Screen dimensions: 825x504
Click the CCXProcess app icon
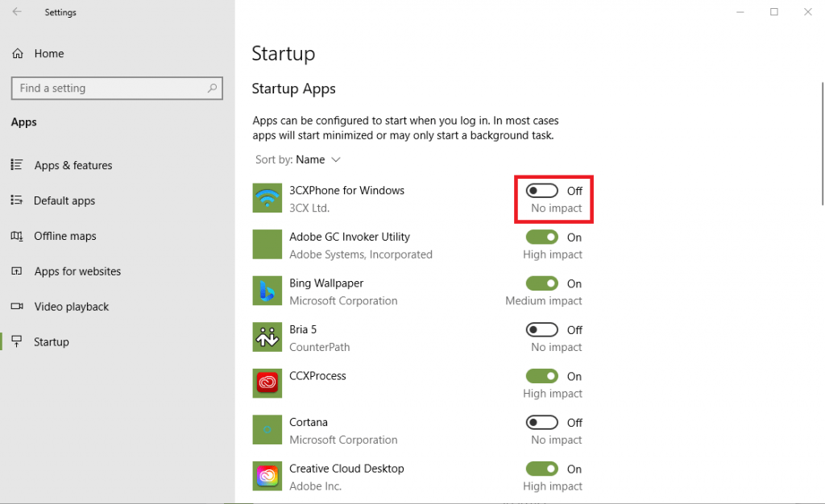coord(267,383)
